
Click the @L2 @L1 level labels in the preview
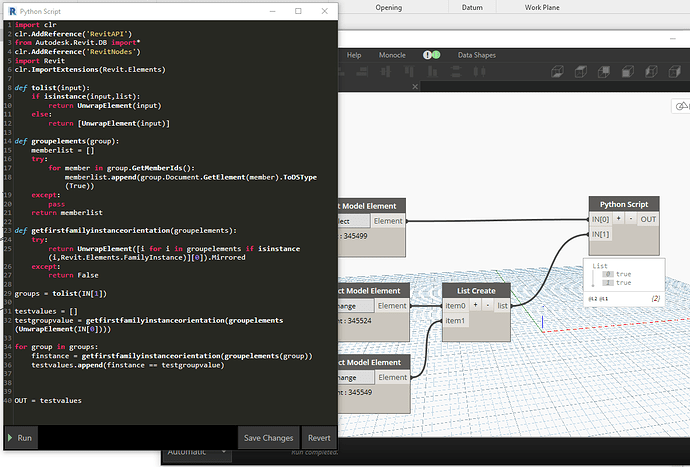pyautogui.click(x=598, y=298)
